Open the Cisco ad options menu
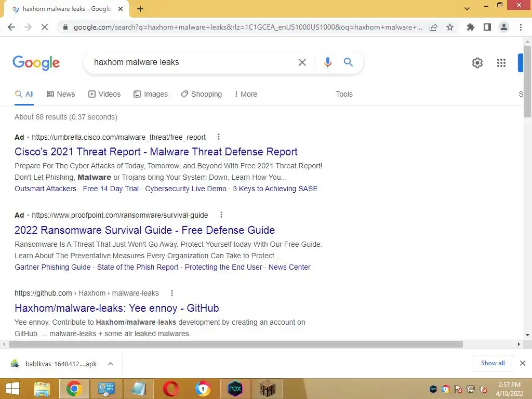This screenshot has height=399, width=532. click(219, 137)
